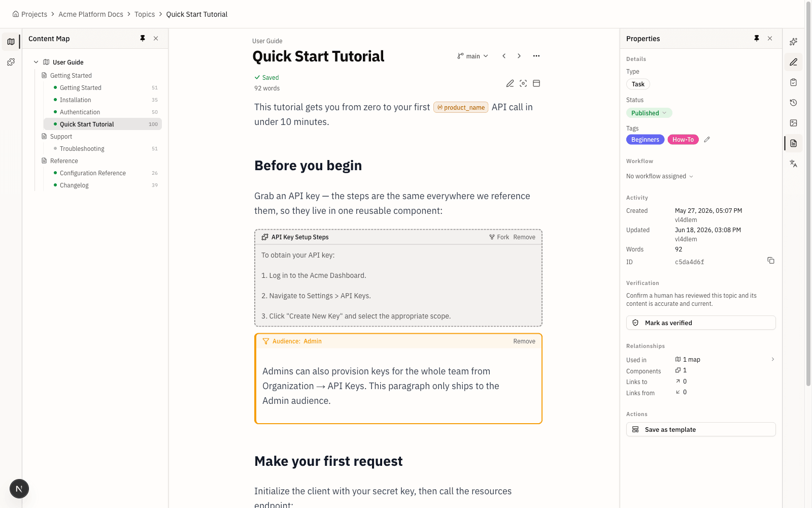Open the image assets panel icon
This screenshot has width=812, height=508.
[x=794, y=123]
